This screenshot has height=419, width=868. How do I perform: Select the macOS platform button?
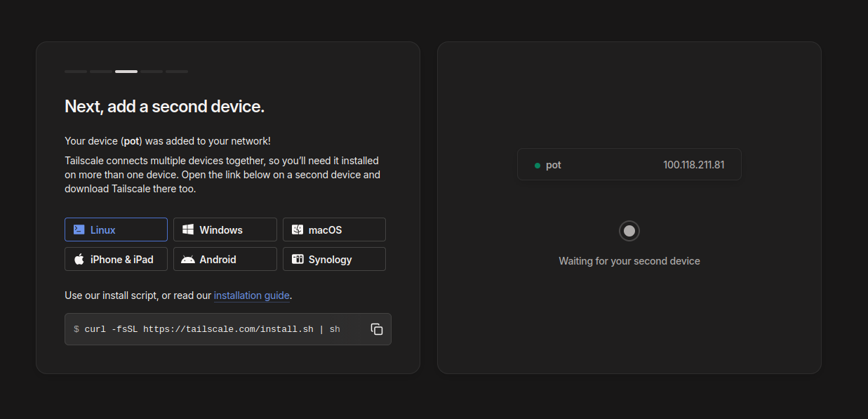coord(334,229)
